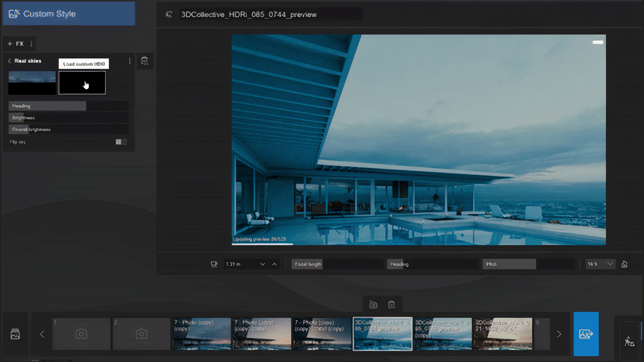Click the render icon on the blue button

pyautogui.click(x=586, y=334)
